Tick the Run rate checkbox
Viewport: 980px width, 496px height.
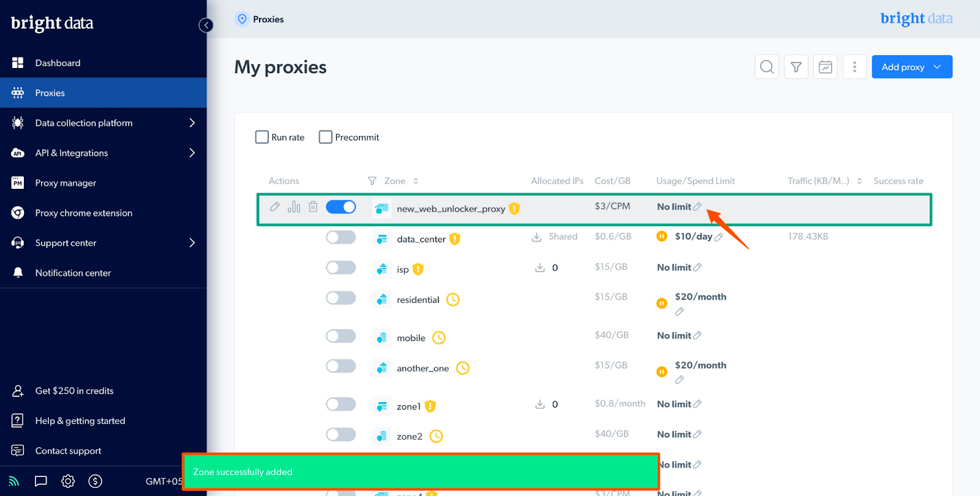pyautogui.click(x=262, y=137)
